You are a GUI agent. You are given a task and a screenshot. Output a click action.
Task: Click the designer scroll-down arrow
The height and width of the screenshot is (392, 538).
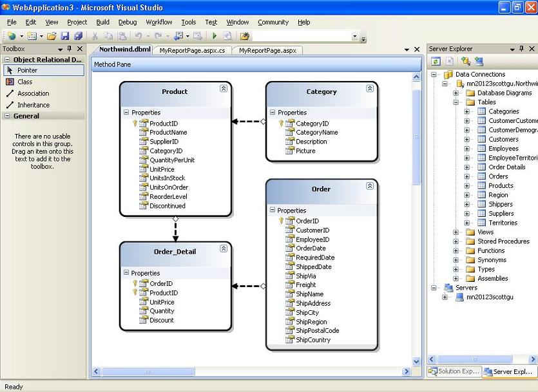pyautogui.click(x=416, y=361)
